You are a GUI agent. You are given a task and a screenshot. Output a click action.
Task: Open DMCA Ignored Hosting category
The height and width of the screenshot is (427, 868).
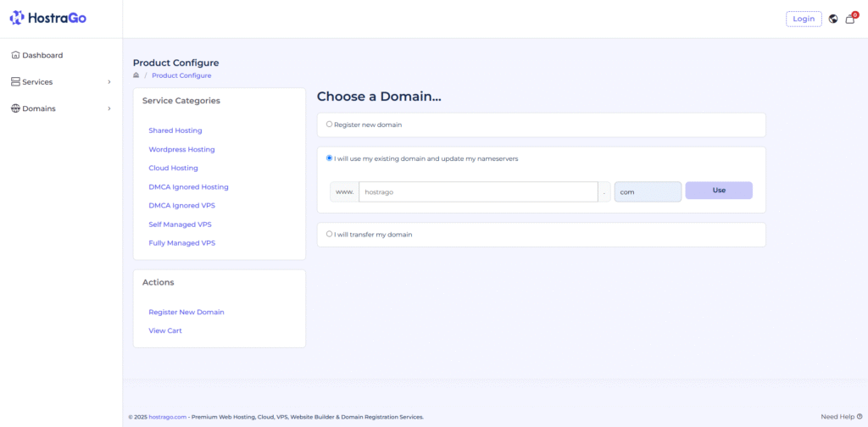[x=188, y=187]
